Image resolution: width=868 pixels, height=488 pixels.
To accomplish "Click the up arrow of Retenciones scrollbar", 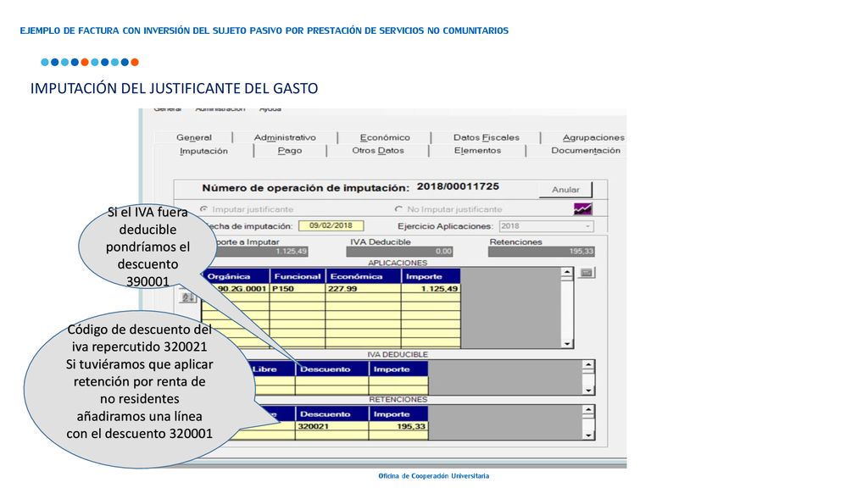I will coord(588,411).
